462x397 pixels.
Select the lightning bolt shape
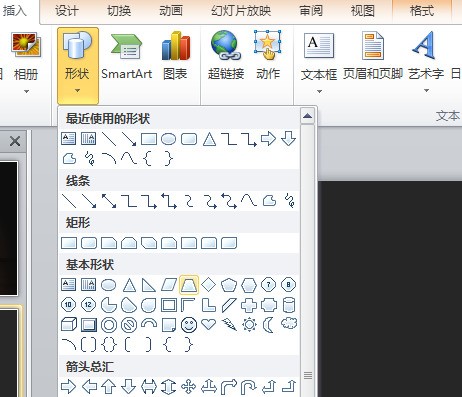coord(229,324)
